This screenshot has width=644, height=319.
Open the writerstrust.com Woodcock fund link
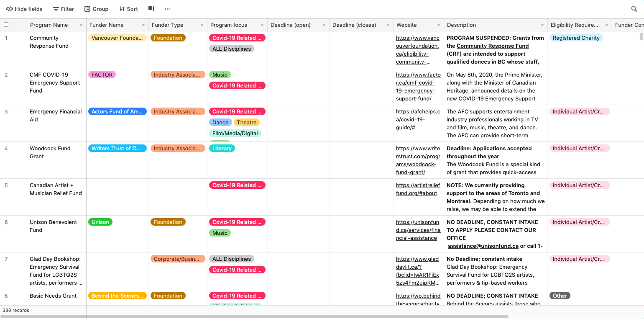tap(418, 160)
